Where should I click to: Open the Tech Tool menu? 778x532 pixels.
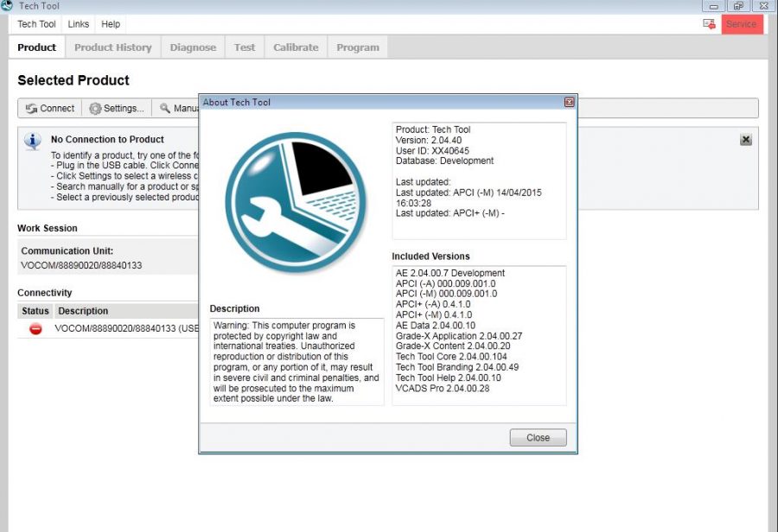pos(35,23)
